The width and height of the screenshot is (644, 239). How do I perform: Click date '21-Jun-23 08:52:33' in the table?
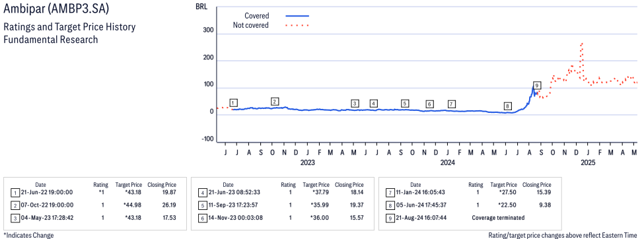(x=234, y=192)
